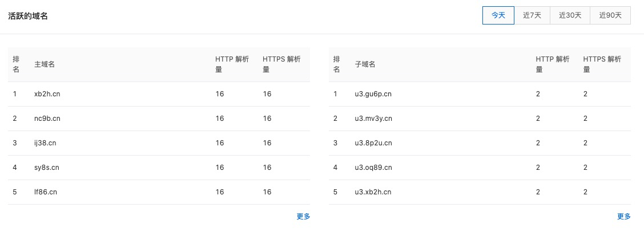The width and height of the screenshot is (644, 232).
Task: Click HTTP 解析量 header in subdomain table
Action: click(553, 64)
